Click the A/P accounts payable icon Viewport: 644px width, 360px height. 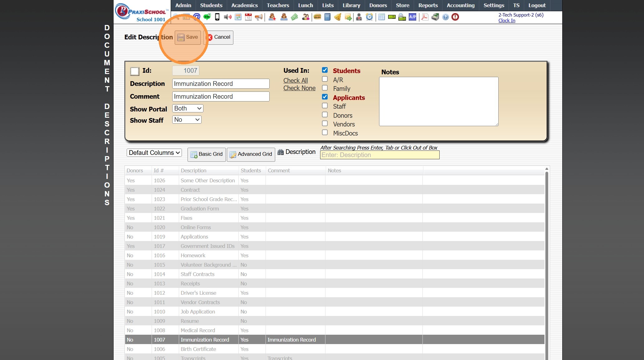click(412, 17)
